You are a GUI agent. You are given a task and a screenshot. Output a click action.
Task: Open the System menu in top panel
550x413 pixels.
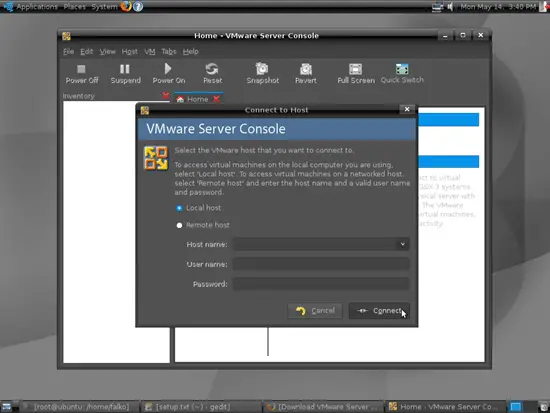pos(105,7)
